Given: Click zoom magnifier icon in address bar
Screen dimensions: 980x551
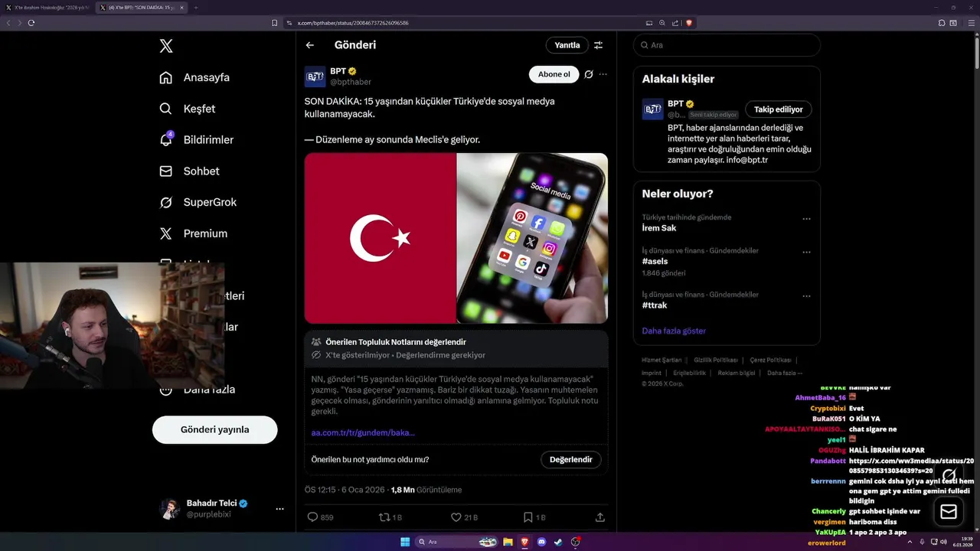Looking at the screenshot, I should click(662, 23).
